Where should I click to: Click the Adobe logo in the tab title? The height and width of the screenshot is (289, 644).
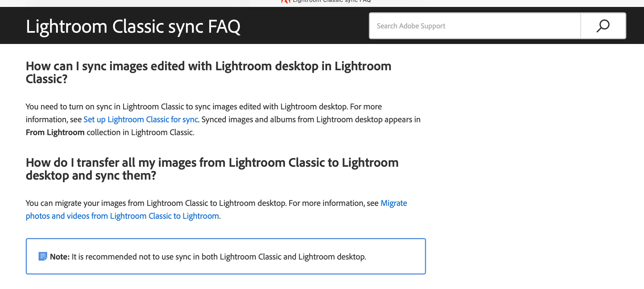click(286, 1)
